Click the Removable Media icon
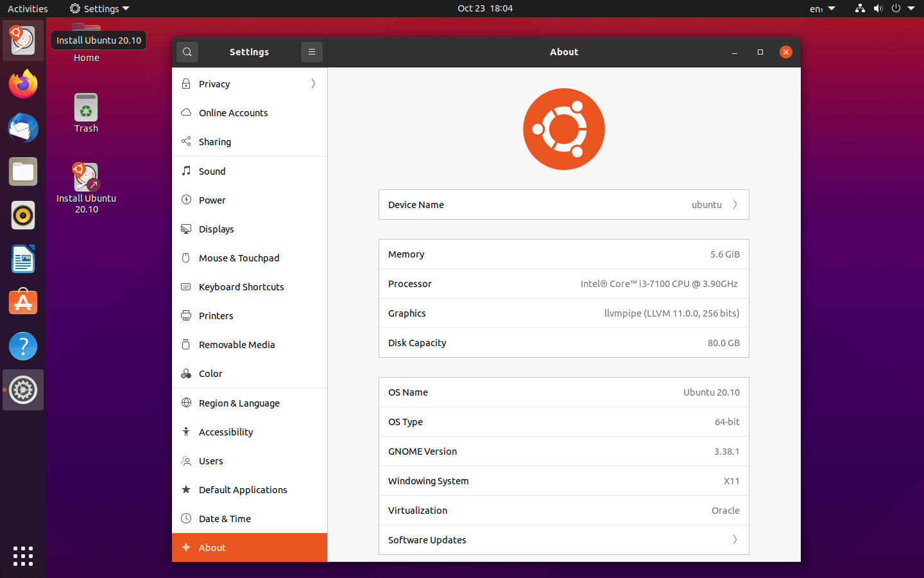The height and width of the screenshot is (578, 924). click(x=186, y=344)
